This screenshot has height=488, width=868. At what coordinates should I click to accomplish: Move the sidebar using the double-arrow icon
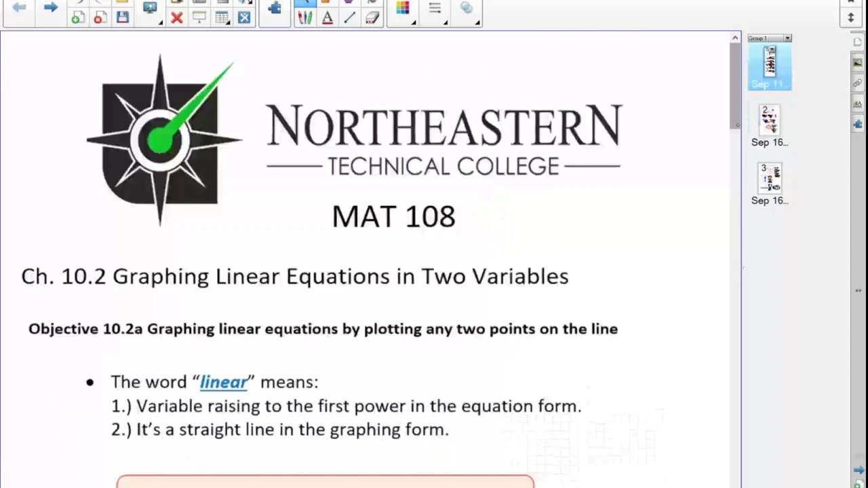(859, 291)
